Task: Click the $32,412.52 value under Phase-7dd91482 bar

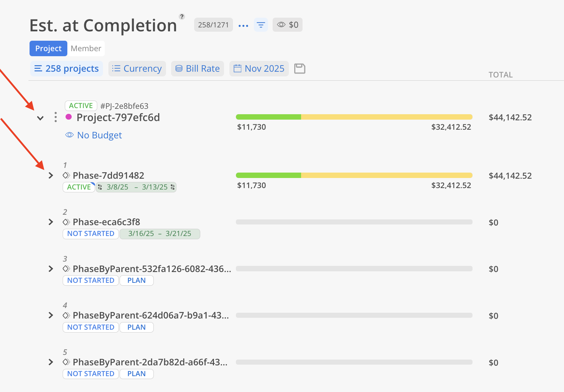Action: coord(451,186)
